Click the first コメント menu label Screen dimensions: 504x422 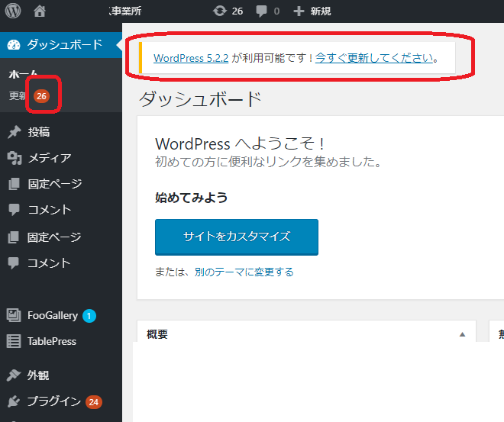point(50,210)
